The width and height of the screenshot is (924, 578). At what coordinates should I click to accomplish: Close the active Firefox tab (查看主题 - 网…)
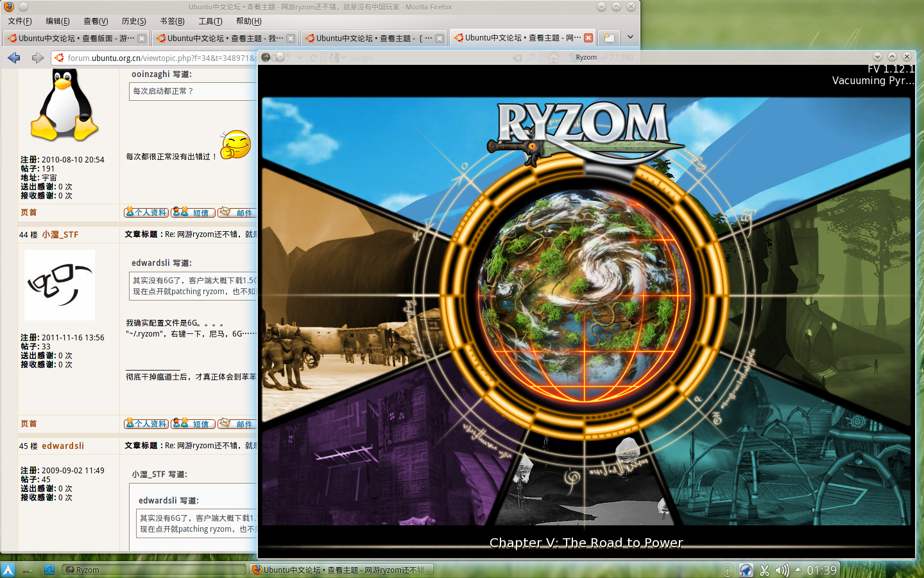(x=588, y=38)
